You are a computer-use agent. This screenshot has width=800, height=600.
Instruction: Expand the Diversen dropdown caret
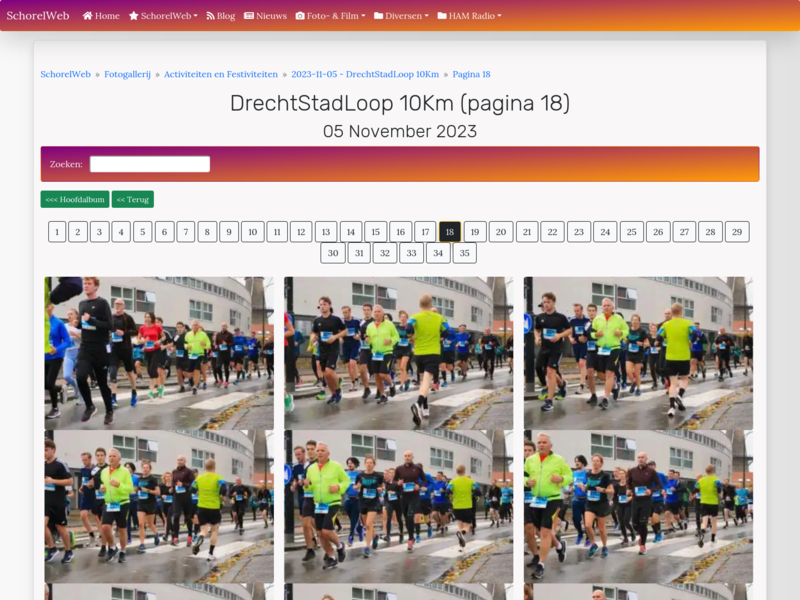(427, 16)
